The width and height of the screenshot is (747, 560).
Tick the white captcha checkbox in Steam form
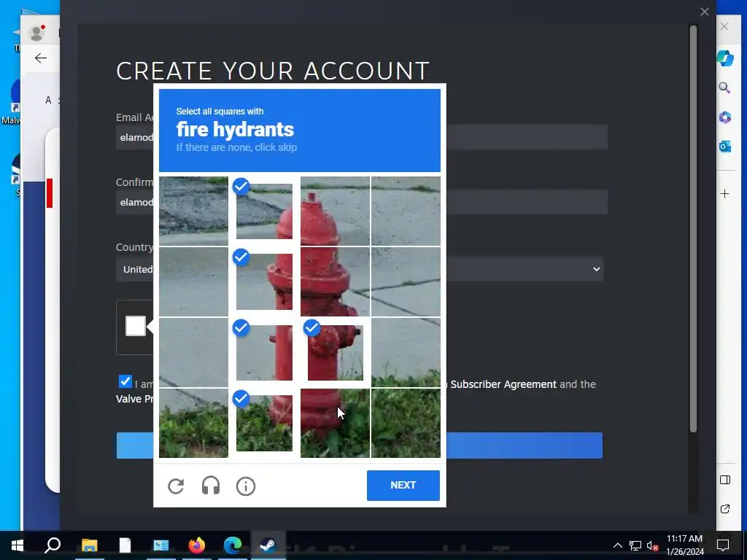[x=135, y=326]
